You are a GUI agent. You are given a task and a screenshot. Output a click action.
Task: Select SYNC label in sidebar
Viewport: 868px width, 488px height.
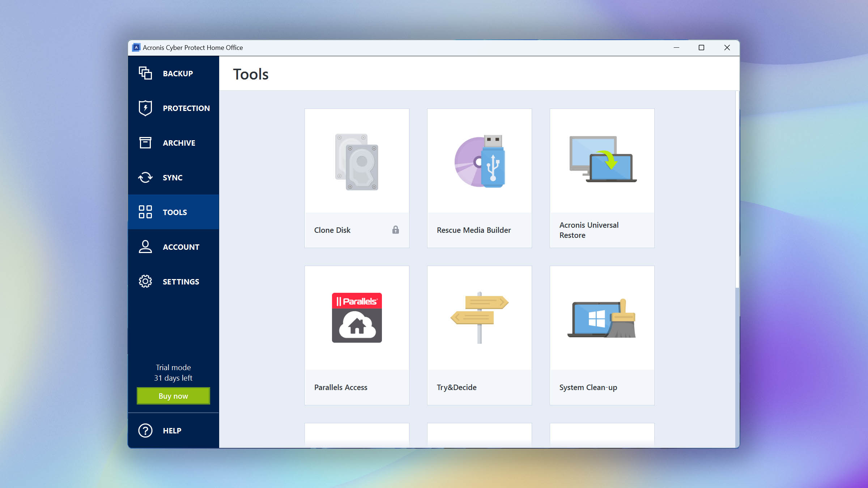[x=173, y=177]
